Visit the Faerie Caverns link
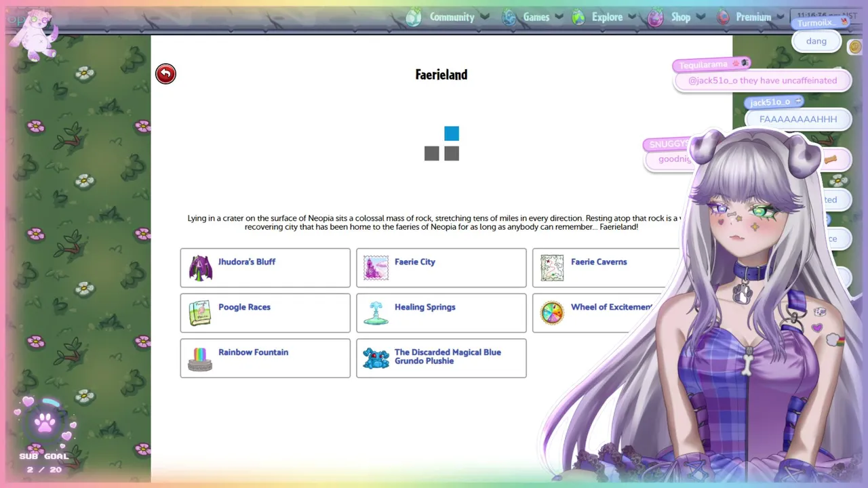This screenshot has width=868, height=488. [599, 262]
